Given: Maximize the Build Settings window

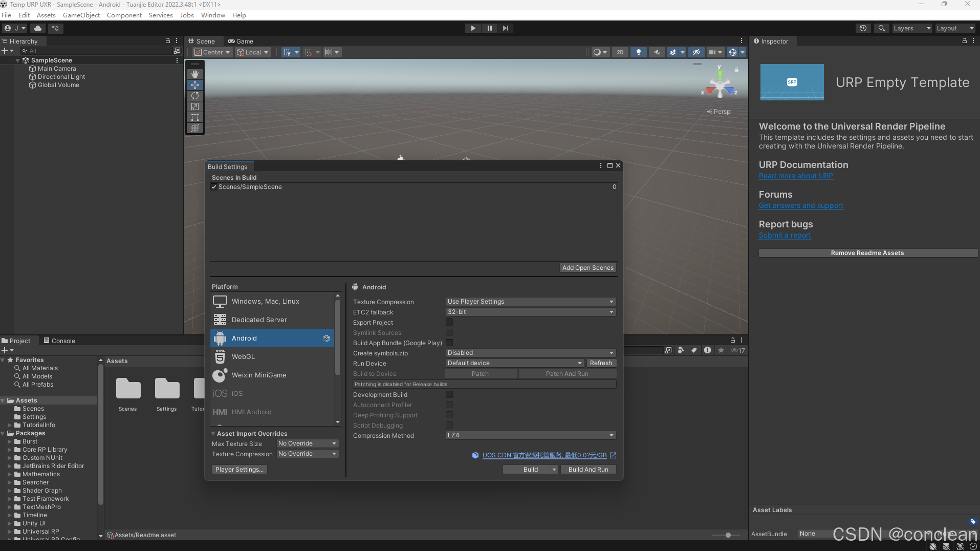Looking at the screenshot, I should click(609, 165).
